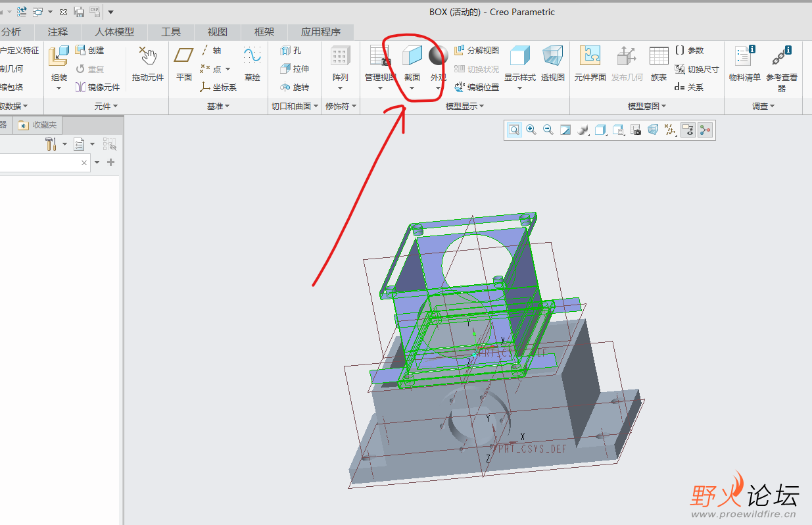Click the Regenerate icon in quick access toolbar
This screenshot has width=812, height=525.
tap(21, 11)
